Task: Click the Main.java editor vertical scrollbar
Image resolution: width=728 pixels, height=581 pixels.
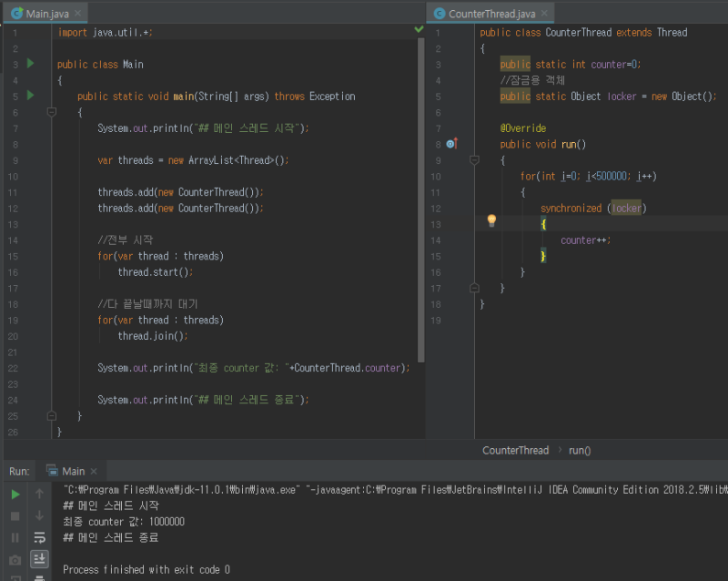Action: coord(420,200)
